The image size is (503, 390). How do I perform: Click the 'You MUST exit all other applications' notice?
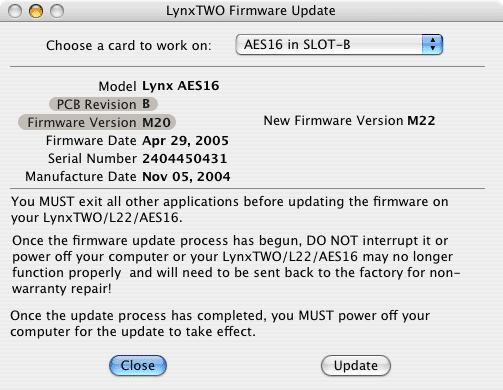[x=230, y=209]
